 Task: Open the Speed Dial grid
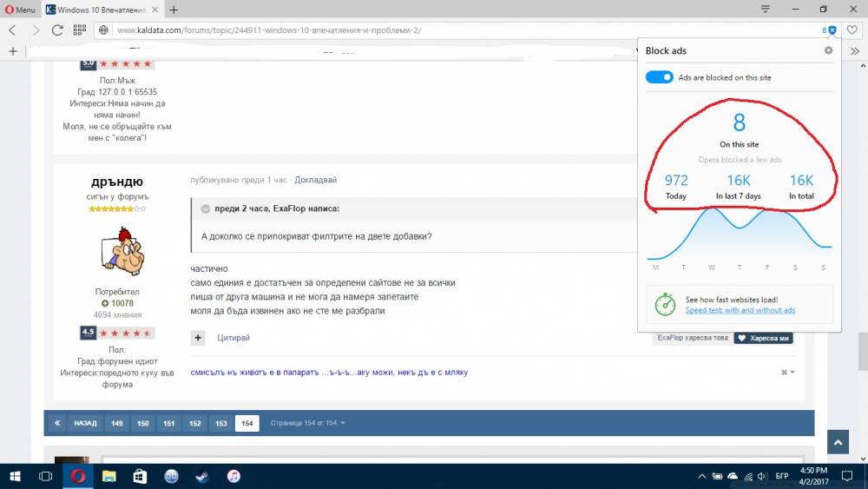pos(80,30)
